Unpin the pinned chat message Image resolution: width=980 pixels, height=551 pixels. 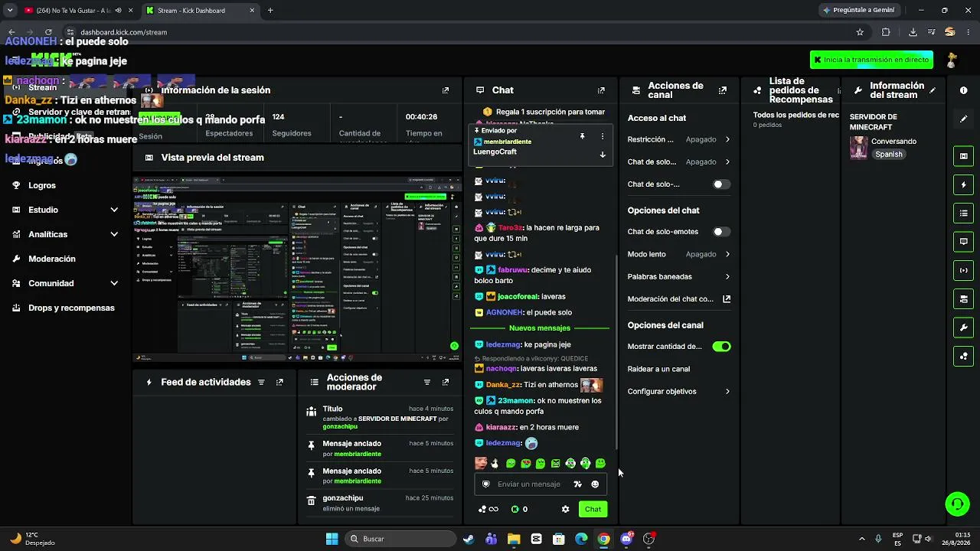click(x=582, y=136)
